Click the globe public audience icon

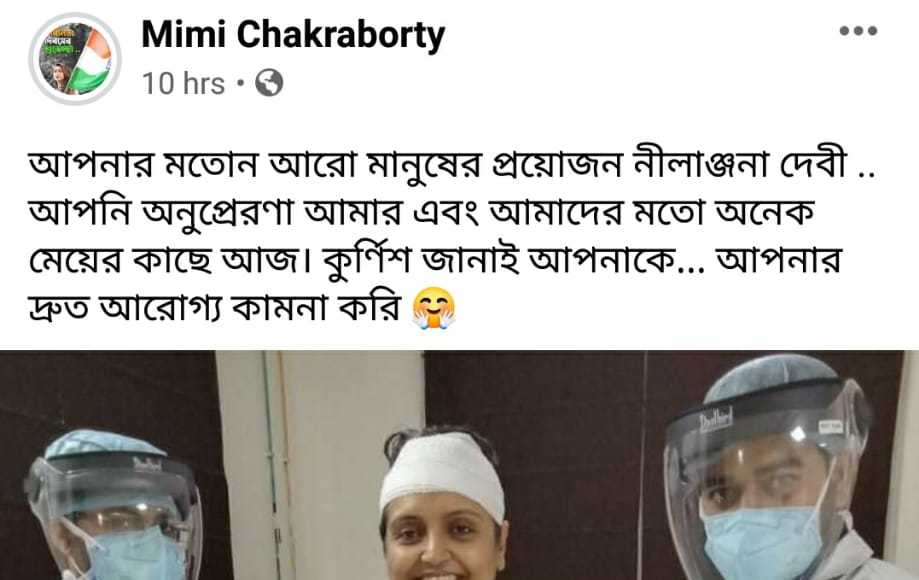pyautogui.click(x=269, y=83)
